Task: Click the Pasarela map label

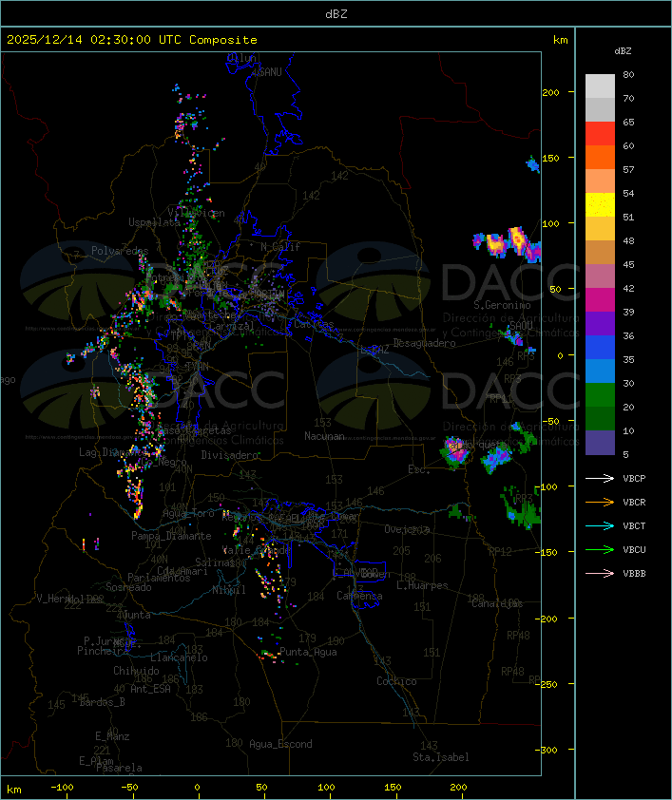Action: pos(119,768)
